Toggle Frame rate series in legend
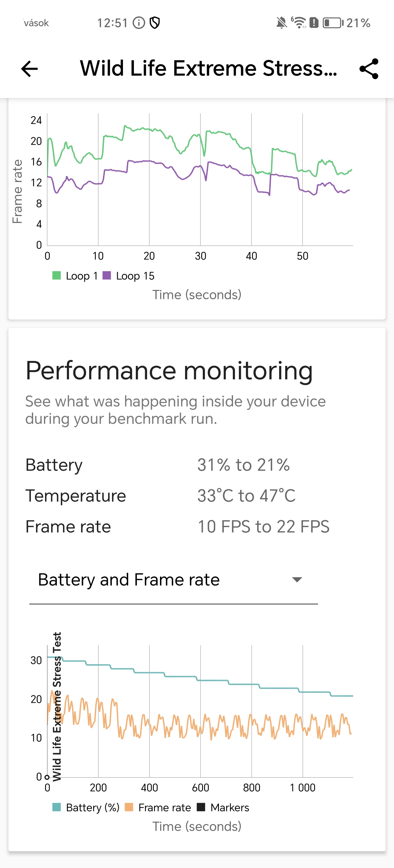Screen dimensions: 394x868 click(x=158, y=807)
